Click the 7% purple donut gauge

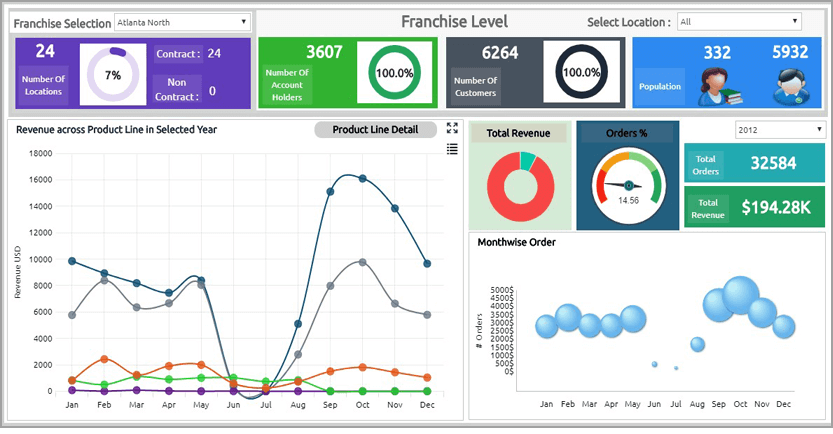pyautogui.click(x=113, y=75)
